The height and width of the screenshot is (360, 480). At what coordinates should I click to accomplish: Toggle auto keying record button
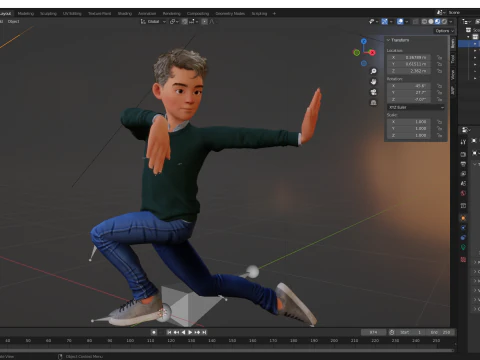tap(154, 332)
